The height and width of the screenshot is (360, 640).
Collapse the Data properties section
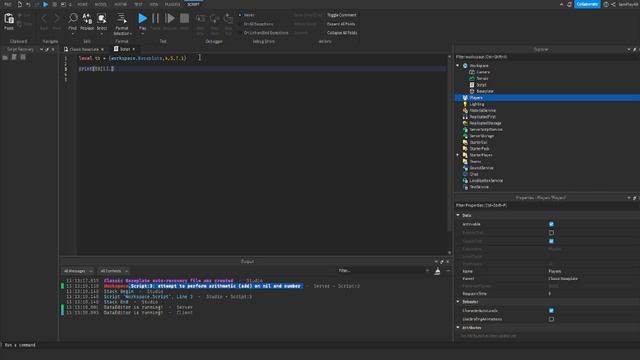pyautogui.click(x=458, y=215)
